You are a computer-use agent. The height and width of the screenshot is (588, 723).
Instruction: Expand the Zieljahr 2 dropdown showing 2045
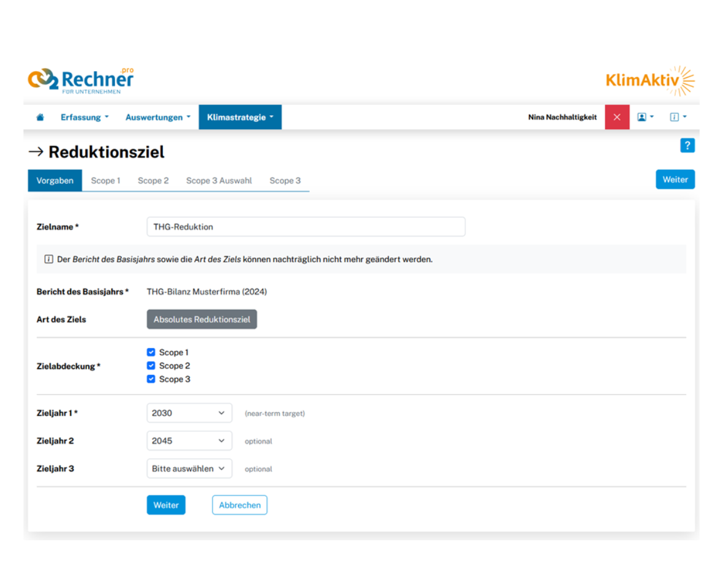pyautogui.click(x=189, y=440)
